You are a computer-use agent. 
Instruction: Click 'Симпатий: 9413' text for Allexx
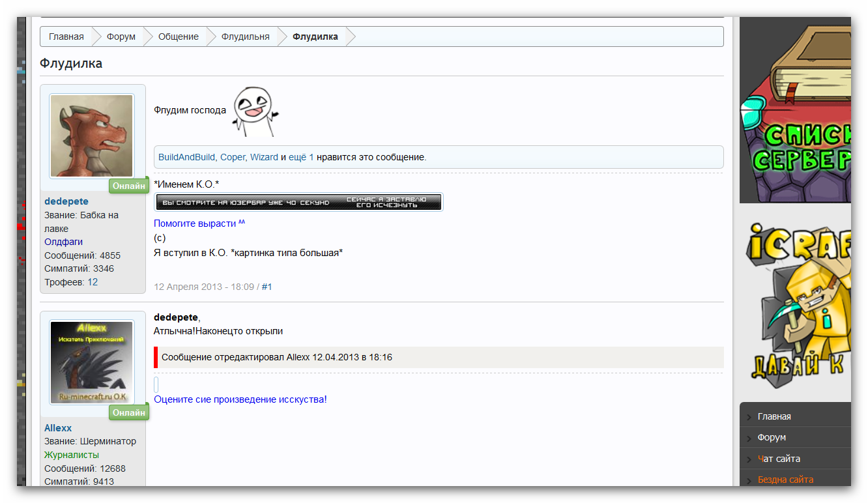click(79, 481)
